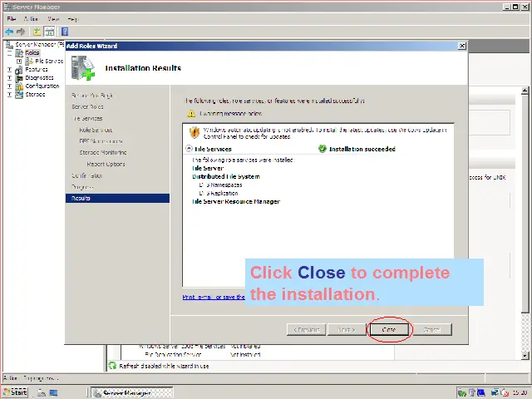Click the "File Server" entry in results
532x399 pixels.
coord(208,168)
